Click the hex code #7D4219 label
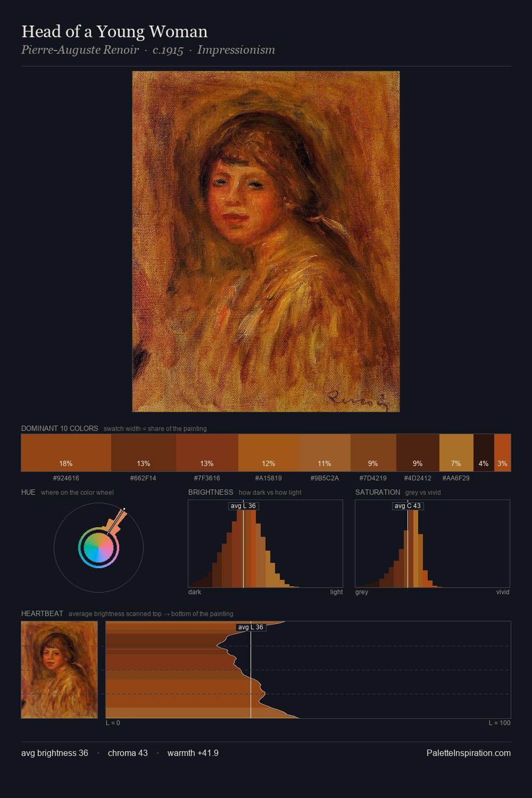Image resolution: width=532 pixels, height=798 pixels. 373,478
